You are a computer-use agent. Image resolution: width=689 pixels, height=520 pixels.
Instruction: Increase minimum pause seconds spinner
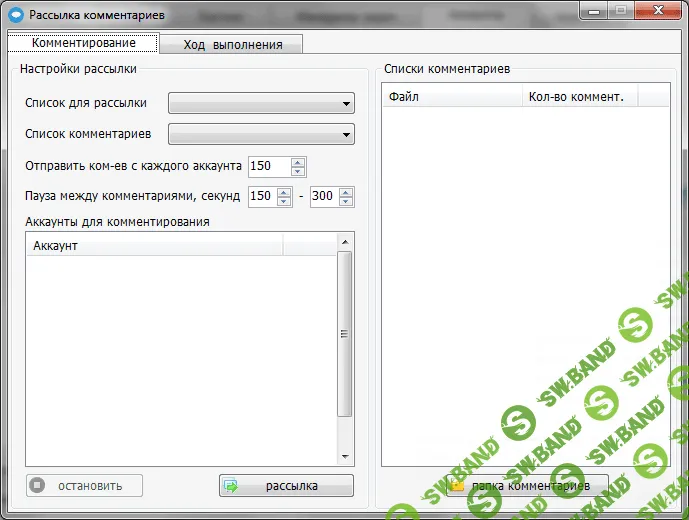click(x=284, y=192)
